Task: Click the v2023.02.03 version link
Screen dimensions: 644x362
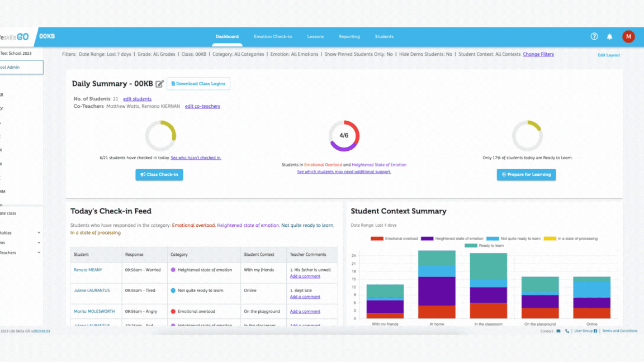Action: [x=41, y=331]
